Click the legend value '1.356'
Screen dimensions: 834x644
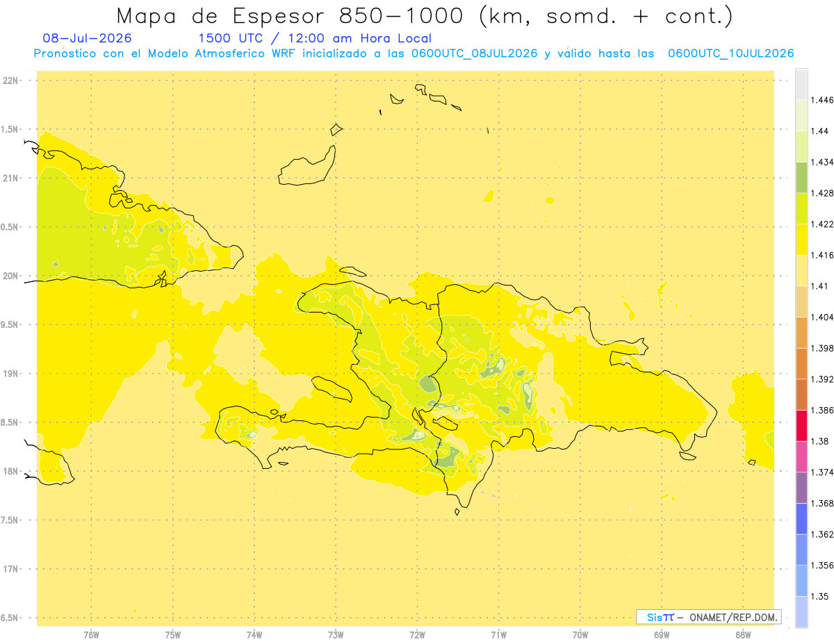pyautogui.click(x=822, y=565)
